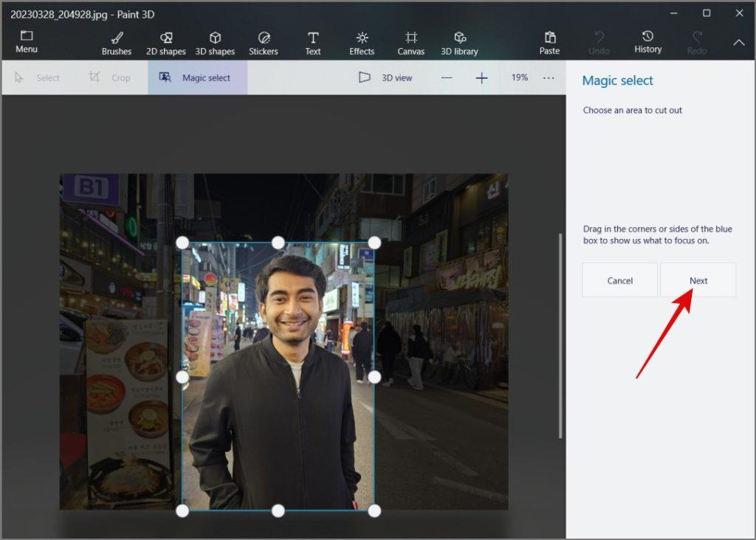Zoom out with the minus button
Screen dimensions: 756x540
point(447,77)
